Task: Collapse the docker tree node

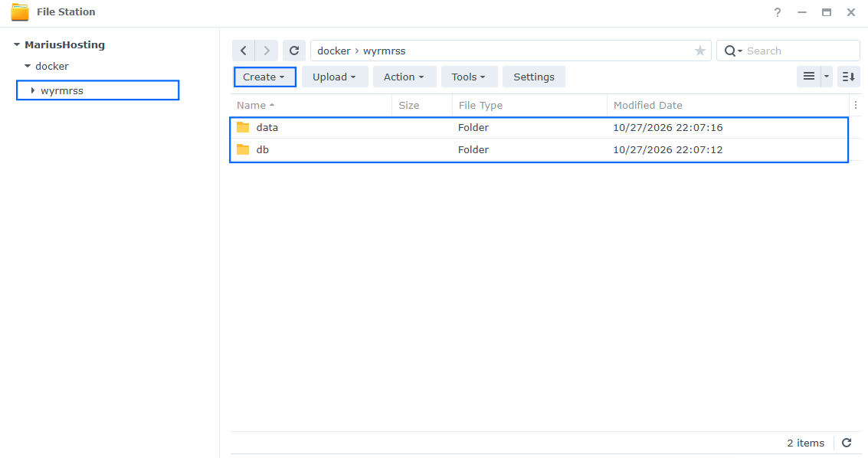Action: pyautogui.click(x=27, y=67)
